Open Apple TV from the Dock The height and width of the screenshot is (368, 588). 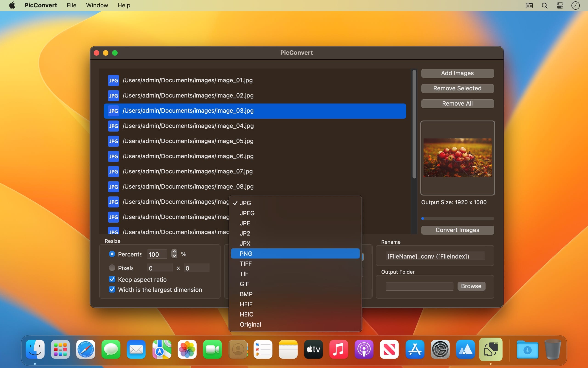[314, 349]
